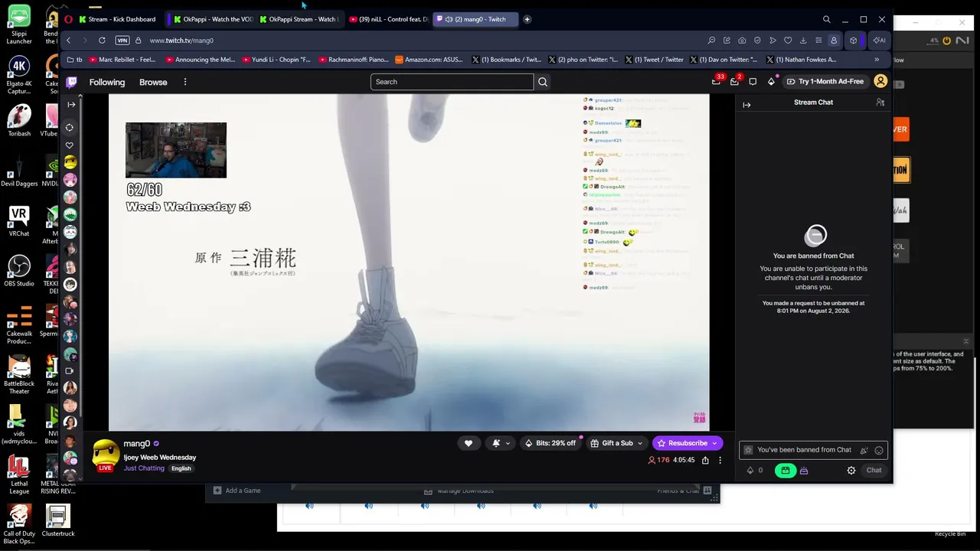Viewport: 980px width, 551px height.
Task: Click the emote picker smiley in chat box
Action: pyautogui.click(x=879, y=450)
